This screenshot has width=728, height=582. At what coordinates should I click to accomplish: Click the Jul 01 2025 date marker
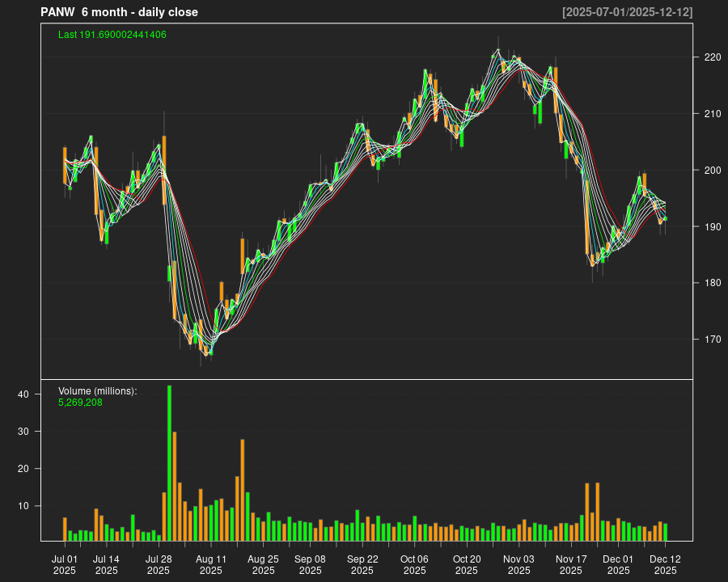click(x=65, y=564)
